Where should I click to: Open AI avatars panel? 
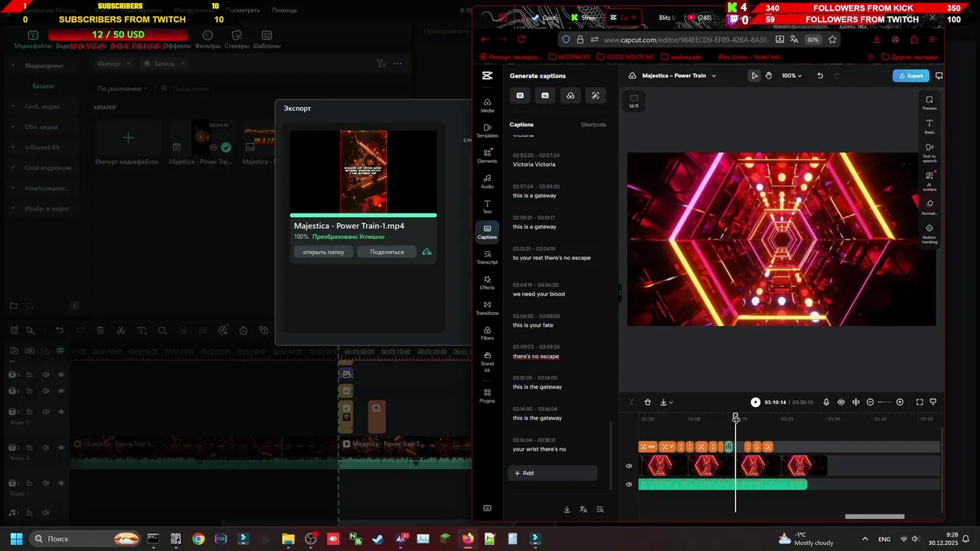click(x=929, y=181)
